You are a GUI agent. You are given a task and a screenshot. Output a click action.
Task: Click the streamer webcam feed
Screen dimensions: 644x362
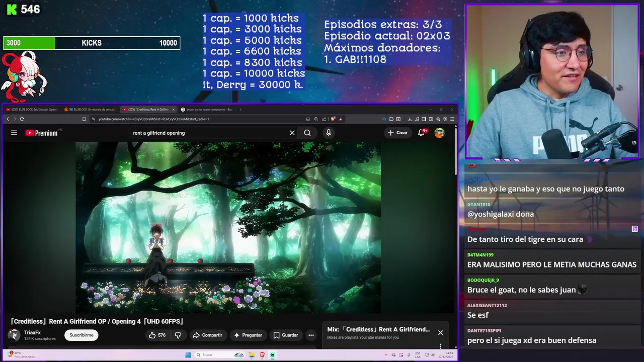coord(552,82)
